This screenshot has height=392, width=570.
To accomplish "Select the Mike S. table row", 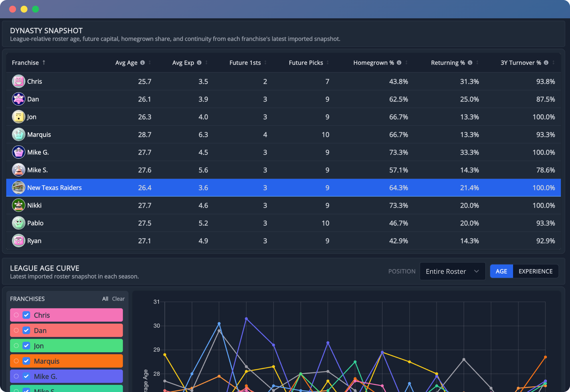I will pos(283,170).
